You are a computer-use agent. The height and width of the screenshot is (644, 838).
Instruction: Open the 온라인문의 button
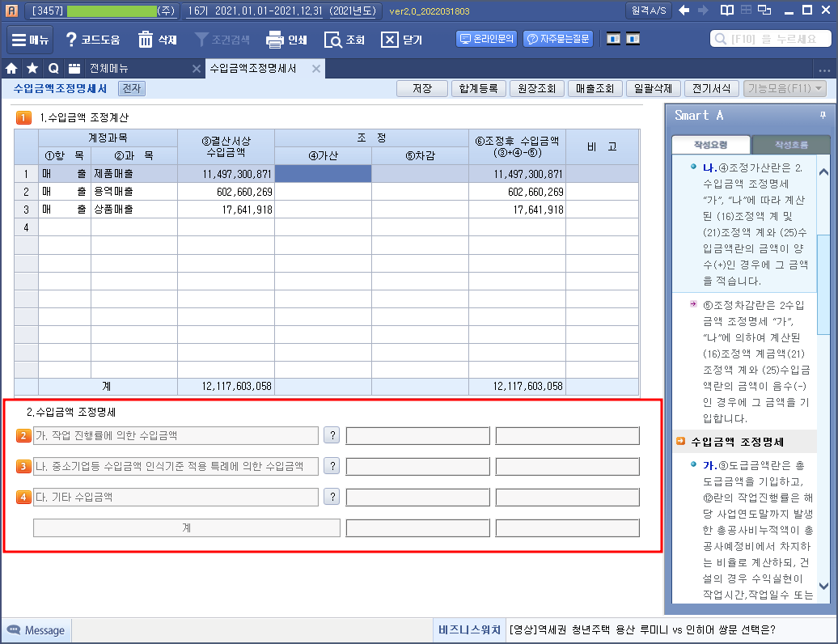click(486, 39)
